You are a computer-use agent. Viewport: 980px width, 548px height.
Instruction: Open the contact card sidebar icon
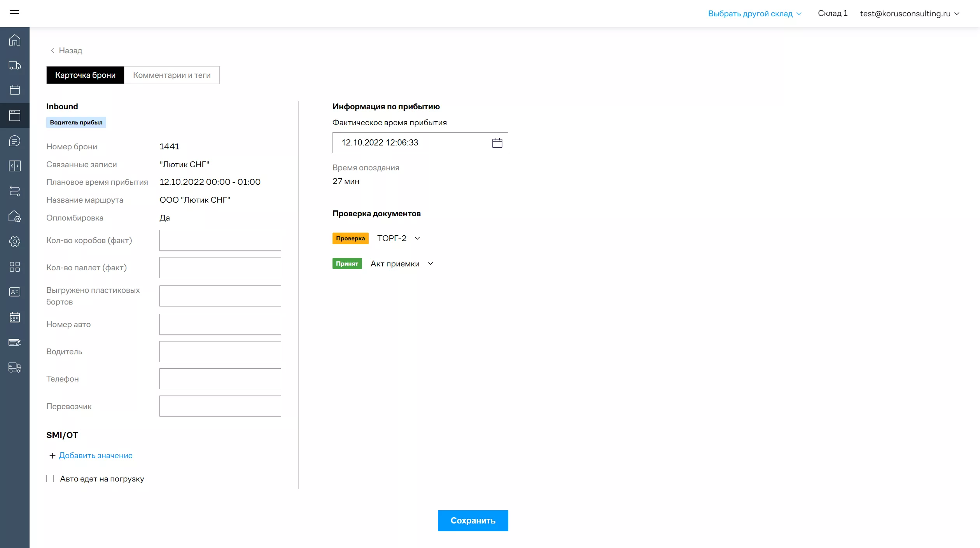pos(15,292)
